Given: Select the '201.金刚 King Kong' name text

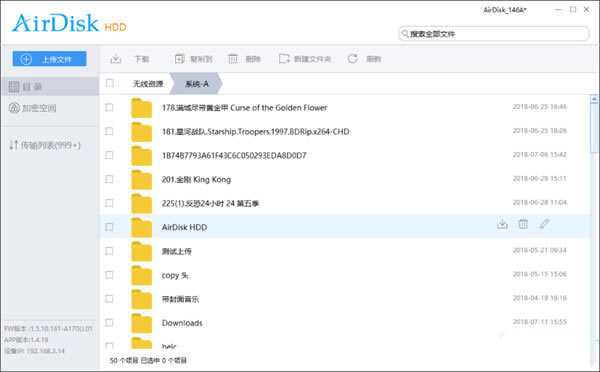Looking at the screenshot, I should tap(196, 179).
